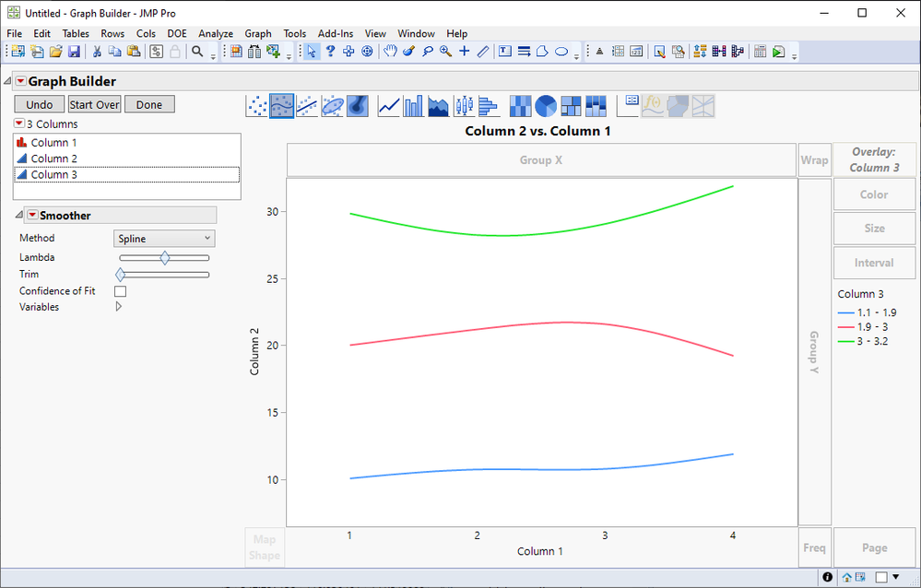Screen dimensions: 921x588
Task: Collapse the Smoother panel
Action: 18,214
